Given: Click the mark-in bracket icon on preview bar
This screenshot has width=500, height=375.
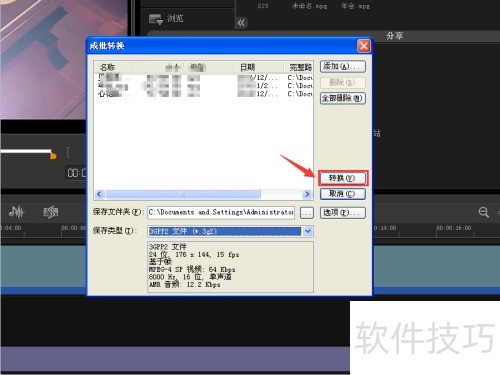Looking at the screenshot, I should coord(68,153).
